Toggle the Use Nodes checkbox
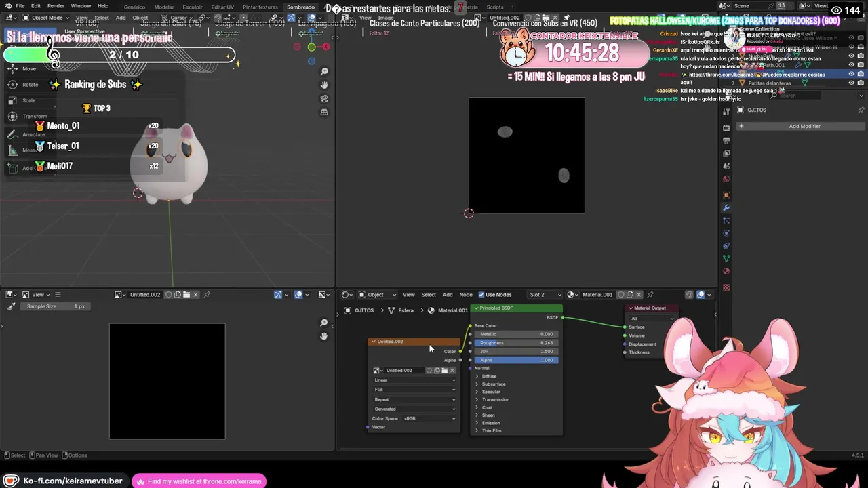Image resolution: width=868 pixels, height=488 pixels. (x=481, y=294)
